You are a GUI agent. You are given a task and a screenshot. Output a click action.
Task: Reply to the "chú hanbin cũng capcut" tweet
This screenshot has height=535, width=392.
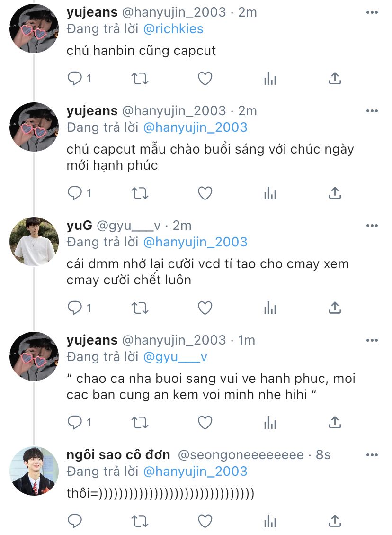click(75, 79)
